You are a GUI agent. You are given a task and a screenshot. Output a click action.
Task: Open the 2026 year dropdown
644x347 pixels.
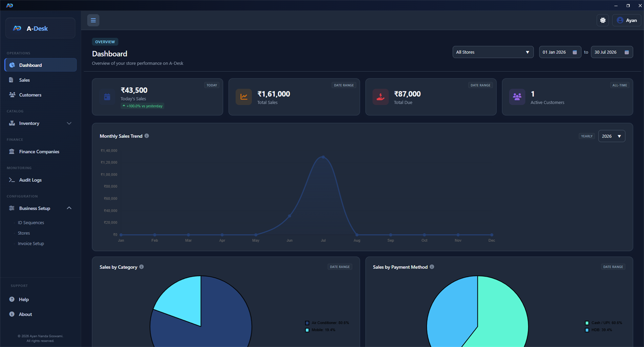[612, 136]
